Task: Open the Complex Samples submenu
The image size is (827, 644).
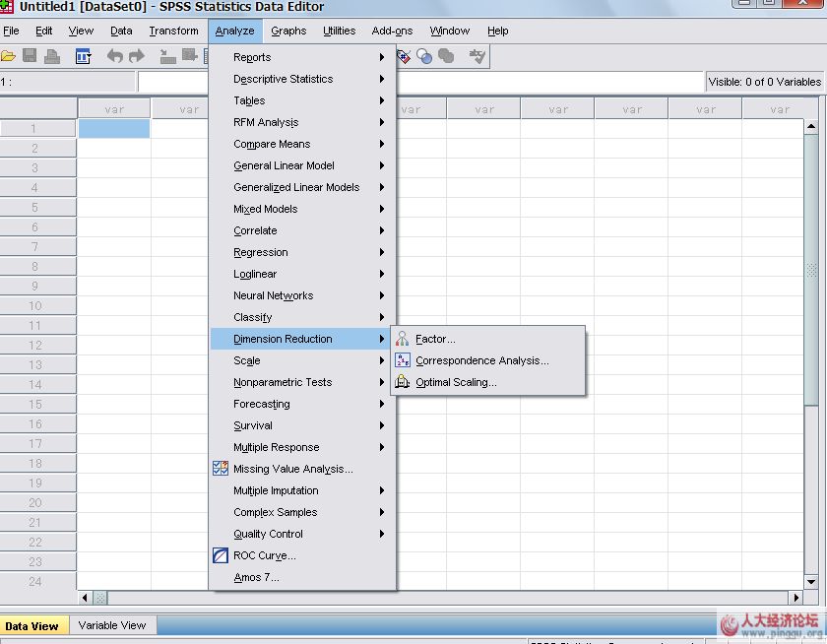Action: (x=303, y=512)
